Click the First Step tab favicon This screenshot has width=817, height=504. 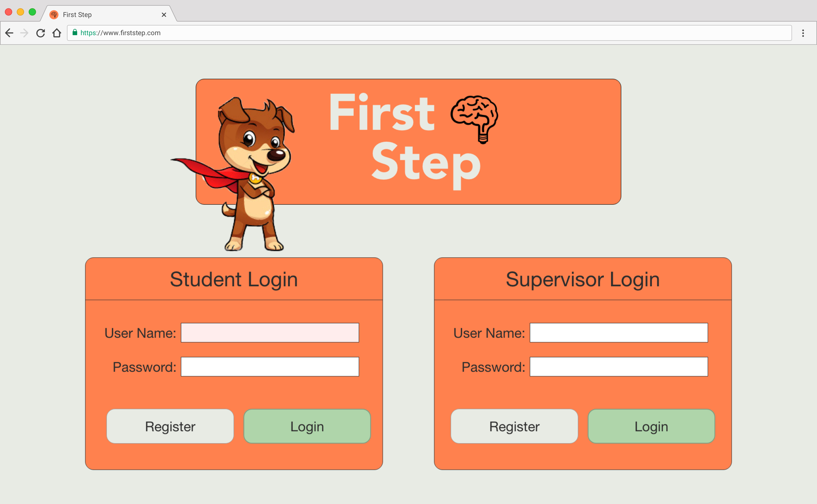click(54, 14)
